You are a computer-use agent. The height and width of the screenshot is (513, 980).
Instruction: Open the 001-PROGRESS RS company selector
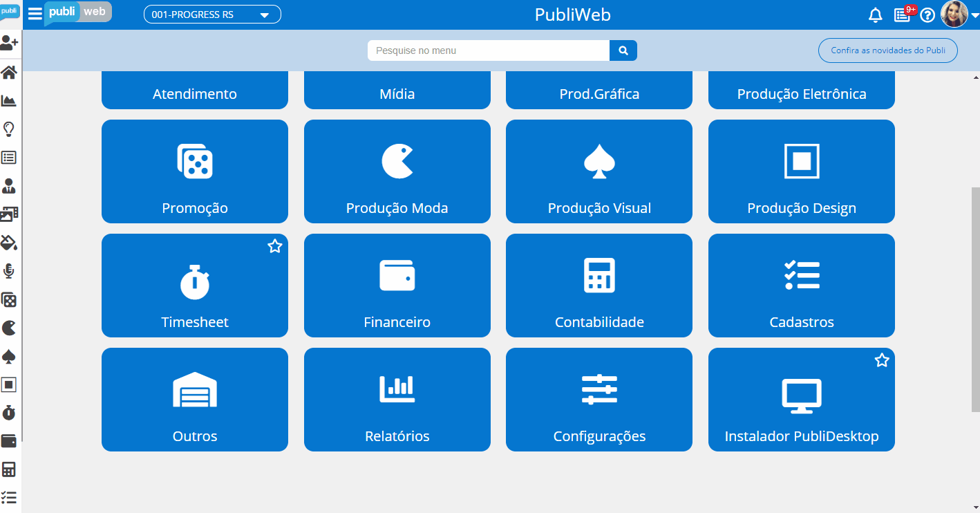(x=212, y=15)
